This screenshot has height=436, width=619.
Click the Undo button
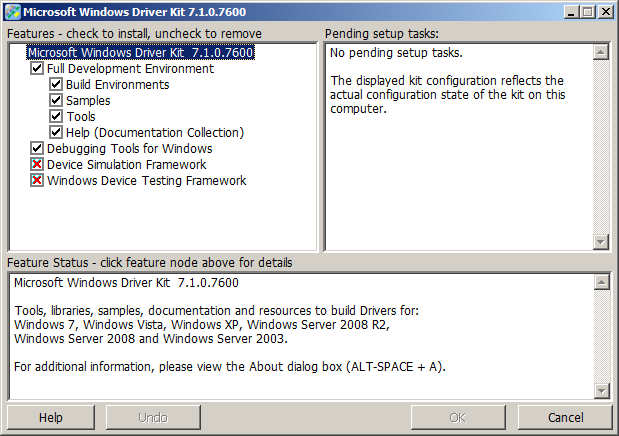pos(153,417)
